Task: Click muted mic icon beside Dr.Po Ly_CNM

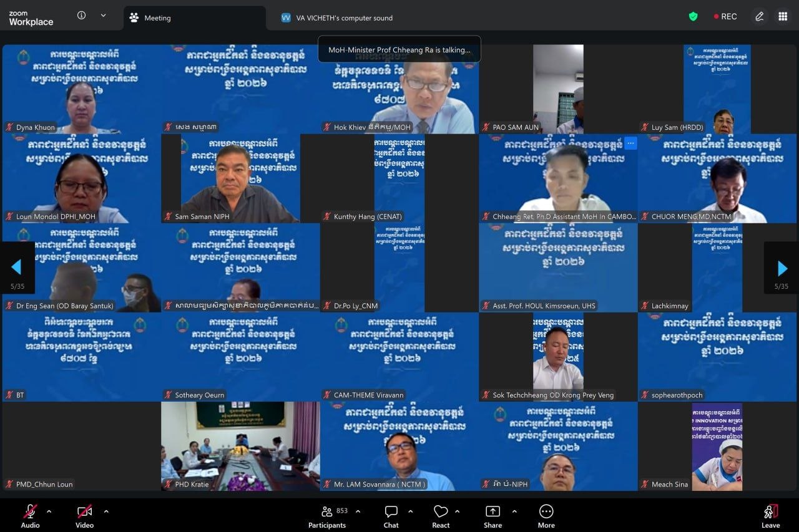Action: click(327, 306)
